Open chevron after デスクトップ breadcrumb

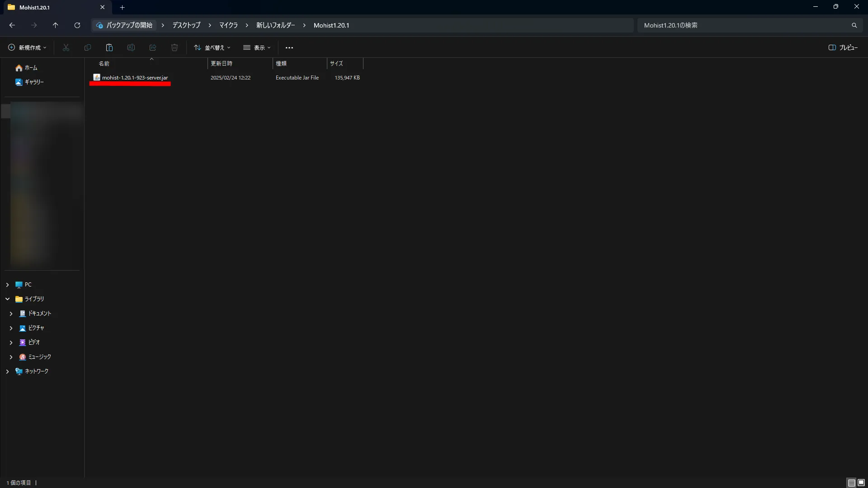click(210, 25)
